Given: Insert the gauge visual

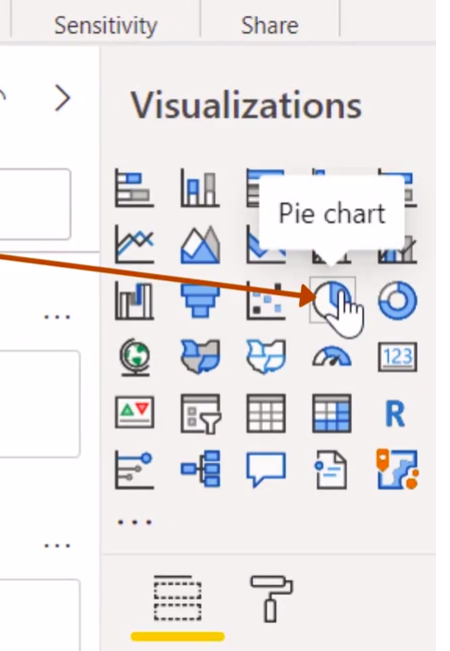Looking at the screenshot, I should (332, 357).
